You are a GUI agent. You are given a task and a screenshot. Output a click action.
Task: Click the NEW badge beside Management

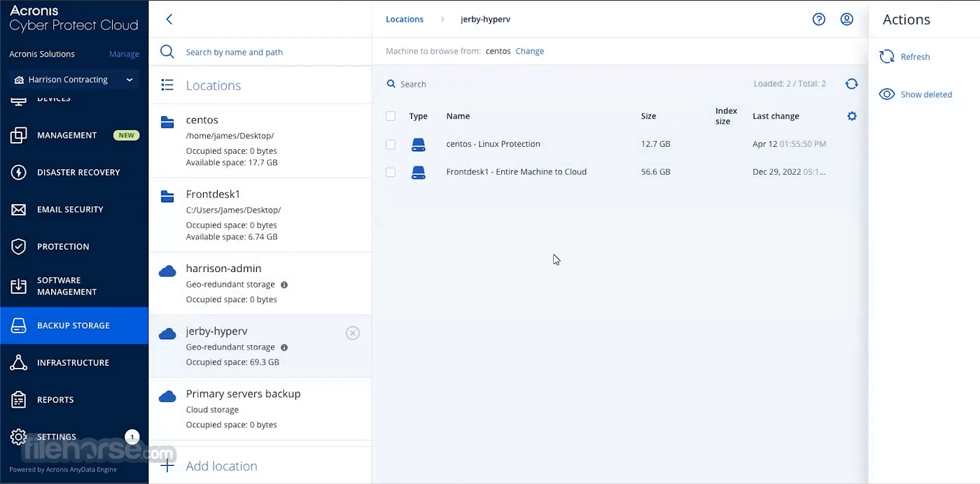click(126, 136)
